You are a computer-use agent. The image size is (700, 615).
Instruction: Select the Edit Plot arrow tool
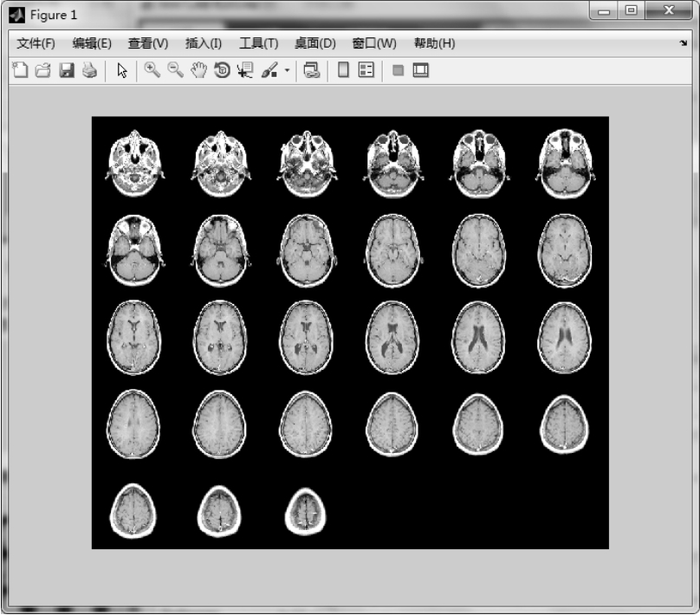click(x=122, y=70)
